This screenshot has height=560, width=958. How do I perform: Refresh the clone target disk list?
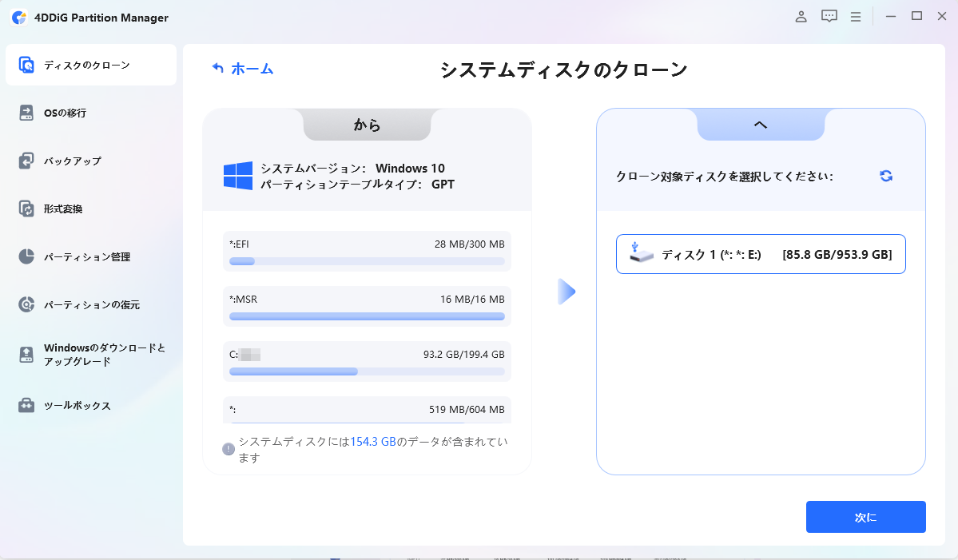coord(886,176)
